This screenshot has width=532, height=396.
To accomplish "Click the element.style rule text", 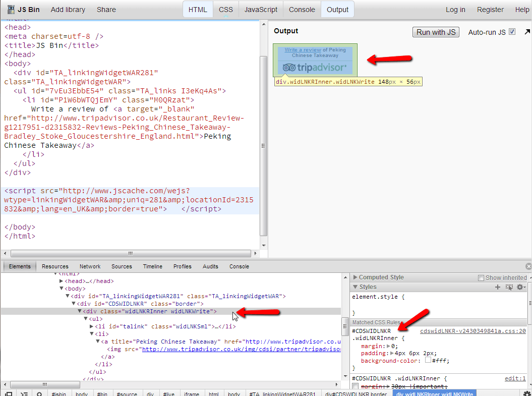I will click(378, 297).
